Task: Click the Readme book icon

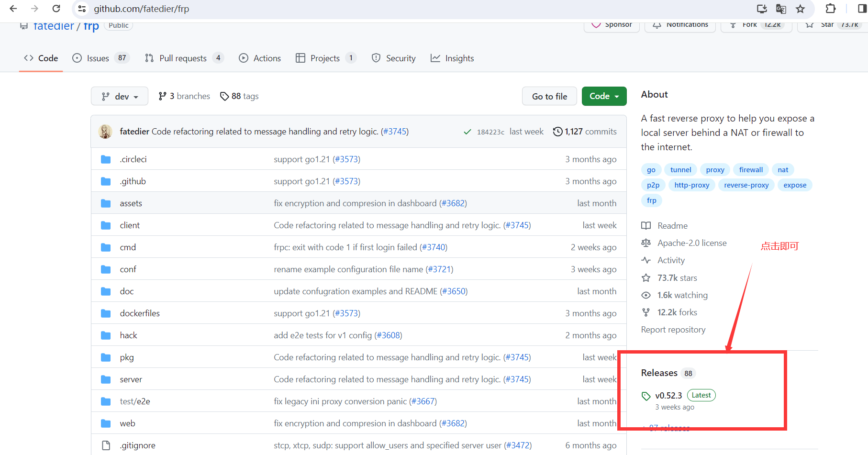Action: (646, 226)
